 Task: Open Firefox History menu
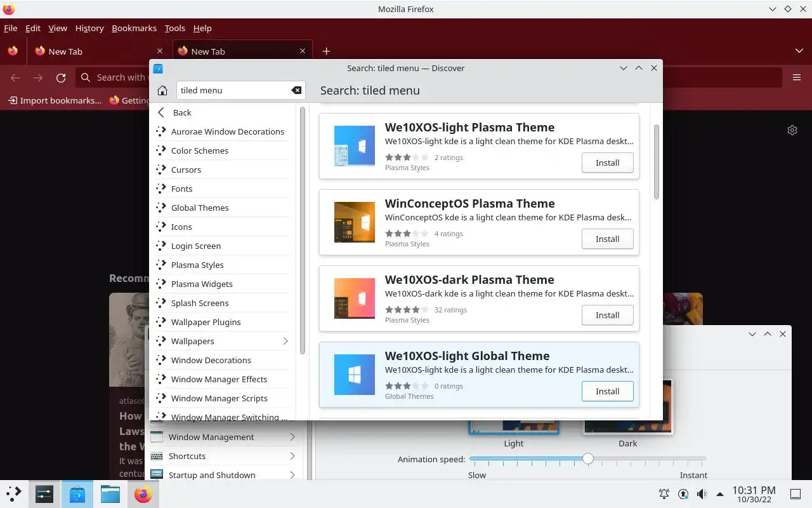click(89, 28)
